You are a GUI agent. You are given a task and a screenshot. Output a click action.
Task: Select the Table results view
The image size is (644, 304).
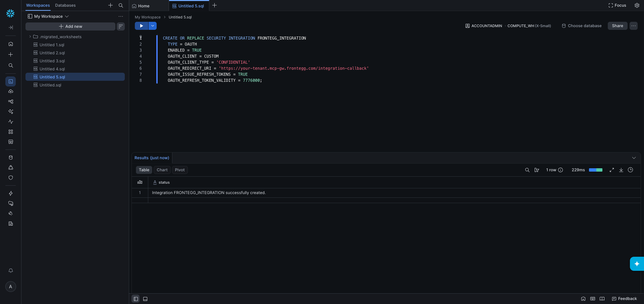pyautogui.click(x=144, y=170)
